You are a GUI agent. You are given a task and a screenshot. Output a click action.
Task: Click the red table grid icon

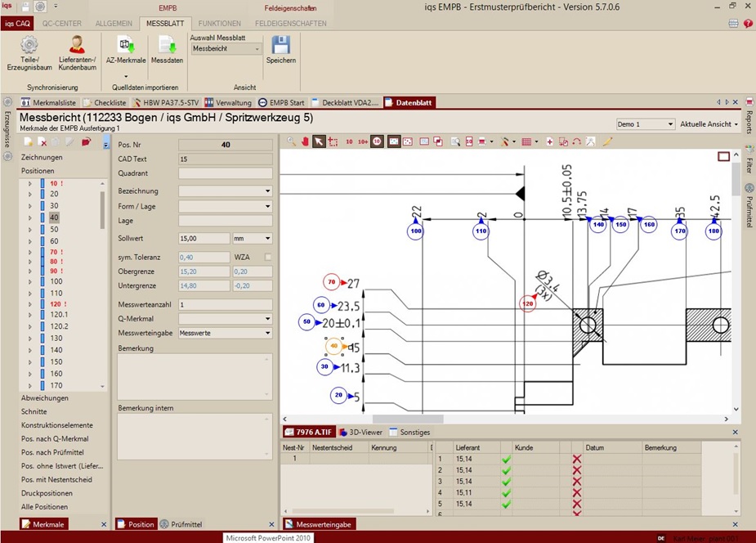coord(526,141)
